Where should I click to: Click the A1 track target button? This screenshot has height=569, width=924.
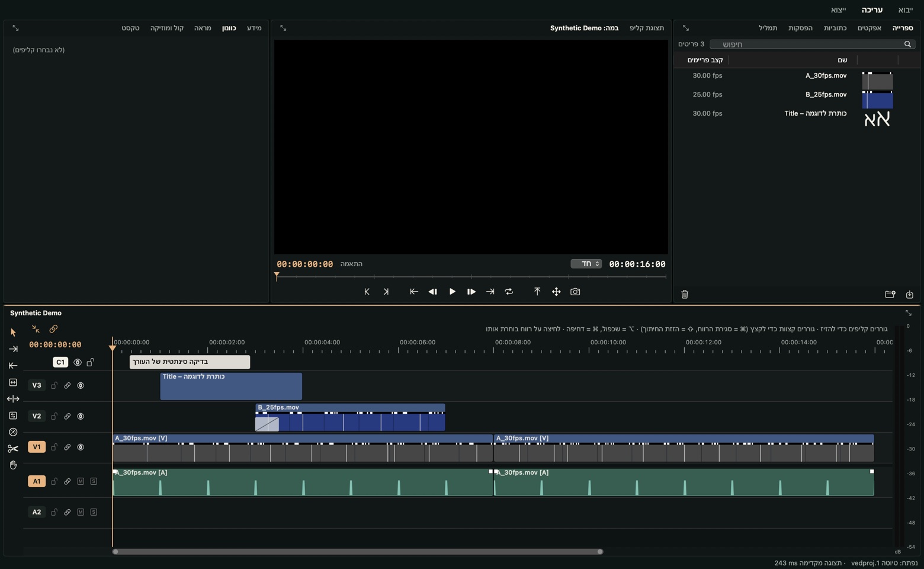point(37,481)
